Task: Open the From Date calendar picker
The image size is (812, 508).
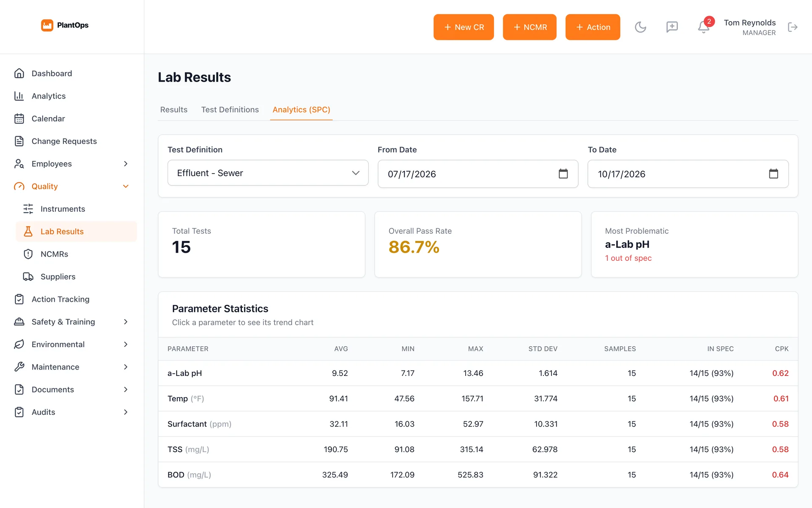Action: (x=563, y=174)
